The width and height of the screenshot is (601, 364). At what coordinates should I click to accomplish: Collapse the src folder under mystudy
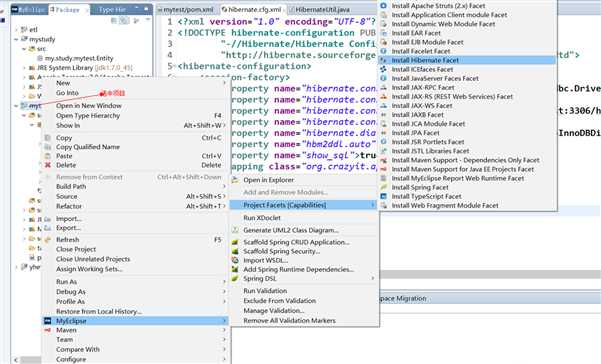click(x=24, y=49)
